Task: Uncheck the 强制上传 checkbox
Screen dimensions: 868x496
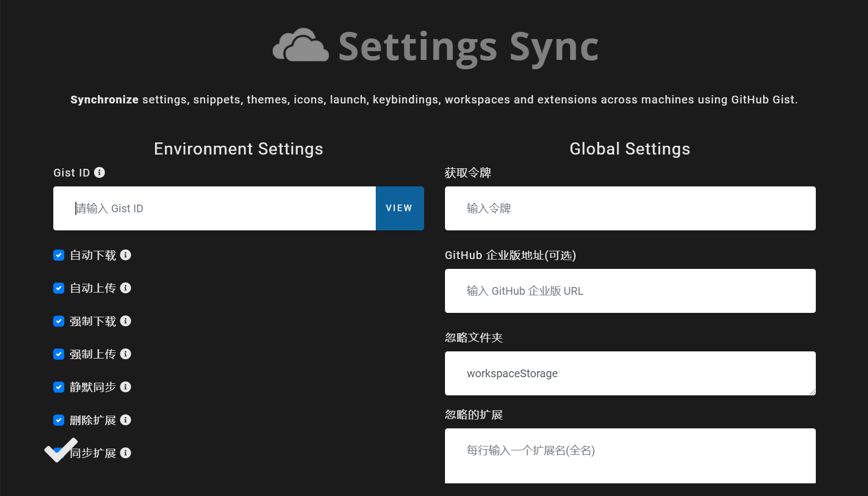Action: pos(59,354)
